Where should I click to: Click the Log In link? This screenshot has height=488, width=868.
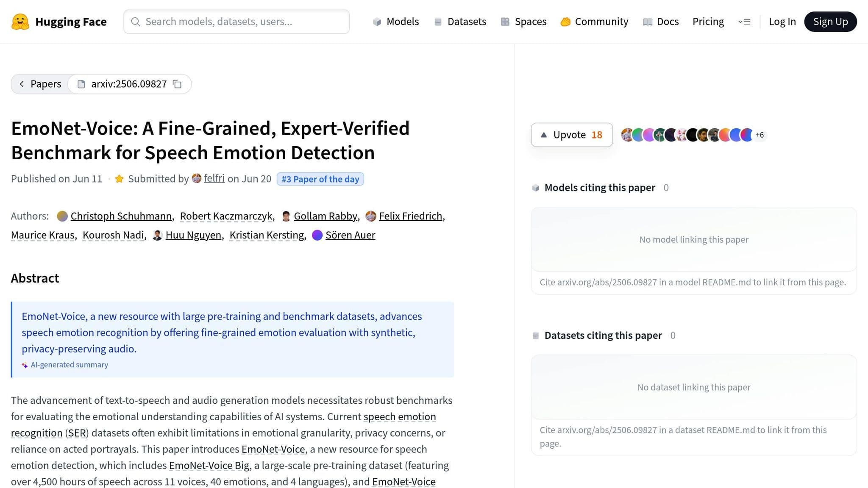coord(782,22)
